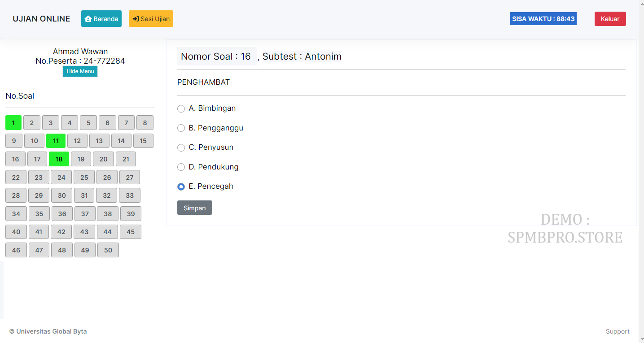Click the SISA WAKTU timer badge
644x343 pixels.
pos(543,19)
